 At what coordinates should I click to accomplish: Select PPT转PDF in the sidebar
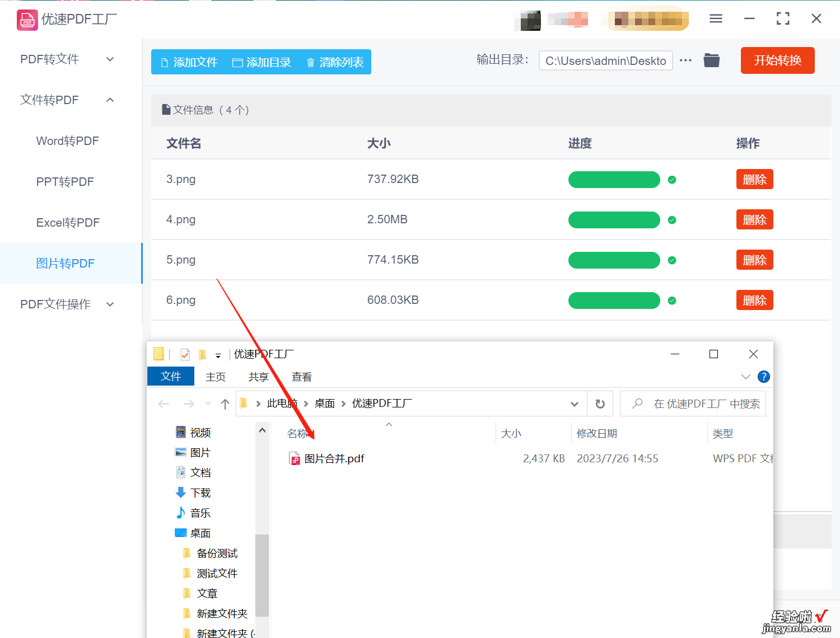pos(65,182)
